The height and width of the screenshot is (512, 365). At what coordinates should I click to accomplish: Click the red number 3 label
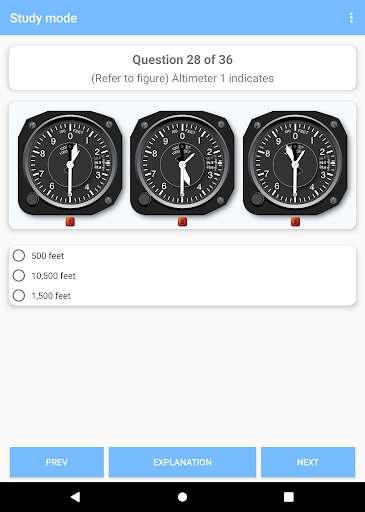click(295, 222)
